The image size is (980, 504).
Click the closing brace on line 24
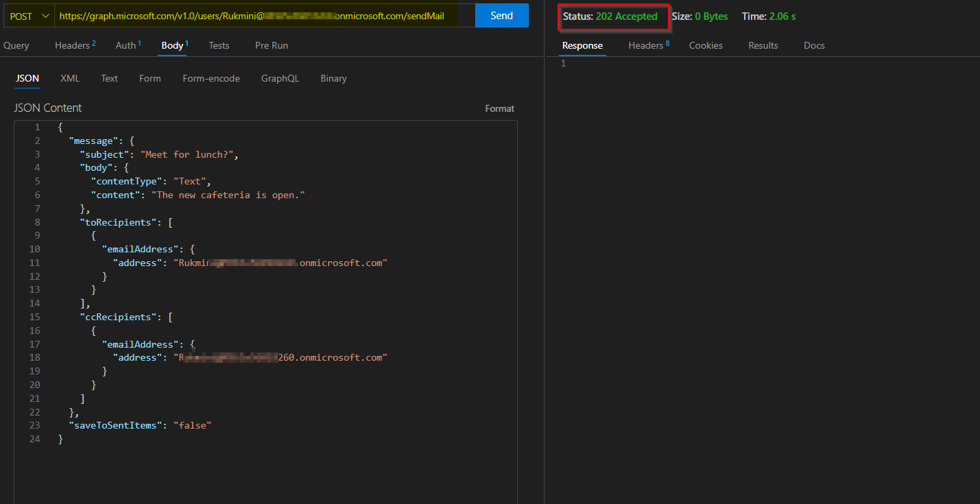(60, 439)
